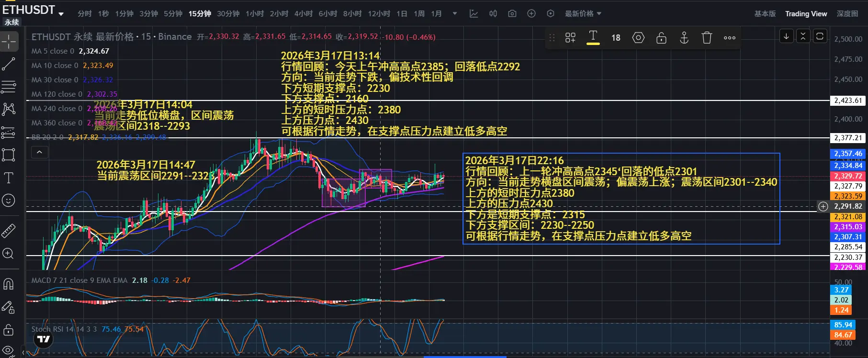Toggle stay in drawing mode pencil-lock
Image resolution: width=868 pixels, height=358 pixels.
tap(9, 307)
